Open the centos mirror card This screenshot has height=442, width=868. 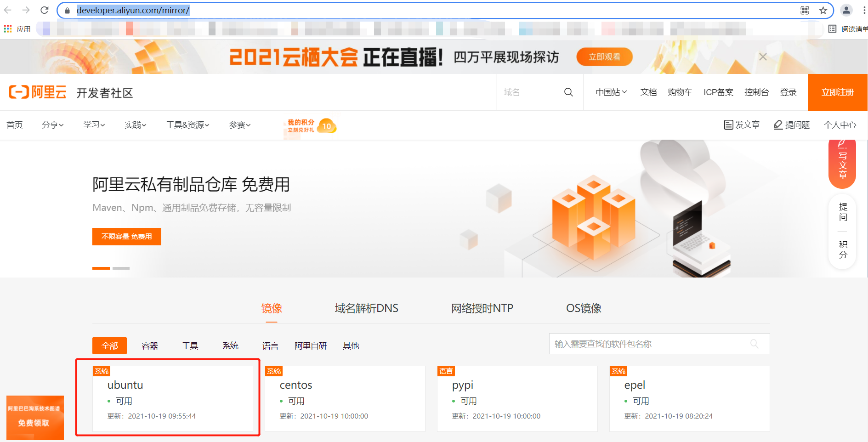[345, 399]
